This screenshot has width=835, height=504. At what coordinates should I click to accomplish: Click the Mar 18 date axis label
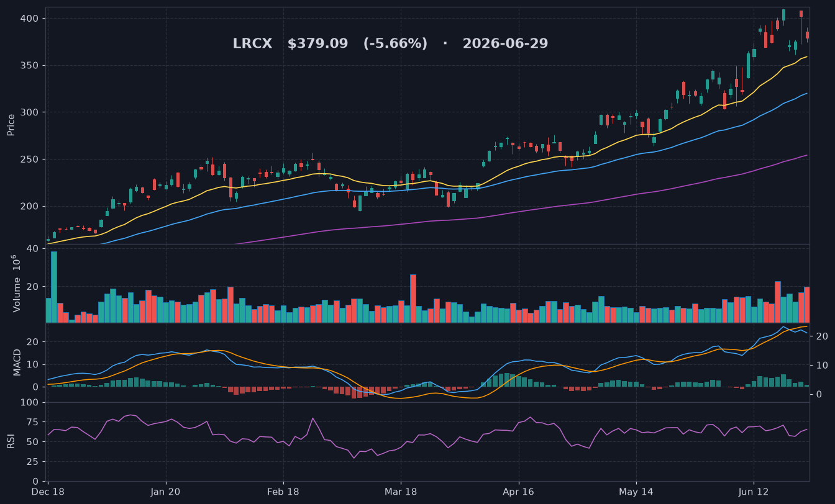[x=401, y=492]
